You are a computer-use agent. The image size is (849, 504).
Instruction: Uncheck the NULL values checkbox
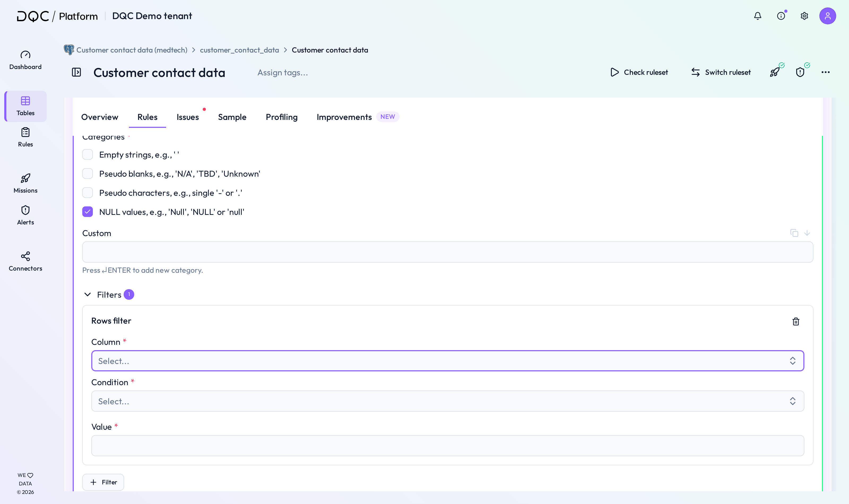click(88, 212)
